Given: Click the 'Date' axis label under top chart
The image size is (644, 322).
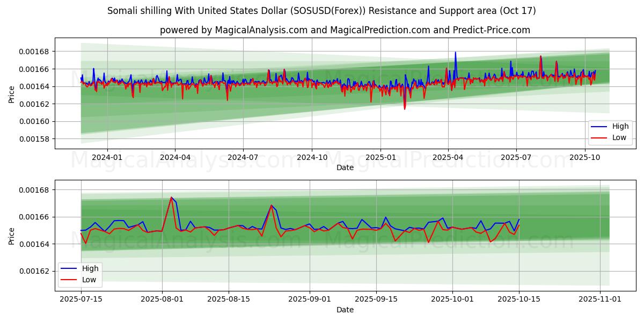Looking at the screenshot, I should coord(345,167).
